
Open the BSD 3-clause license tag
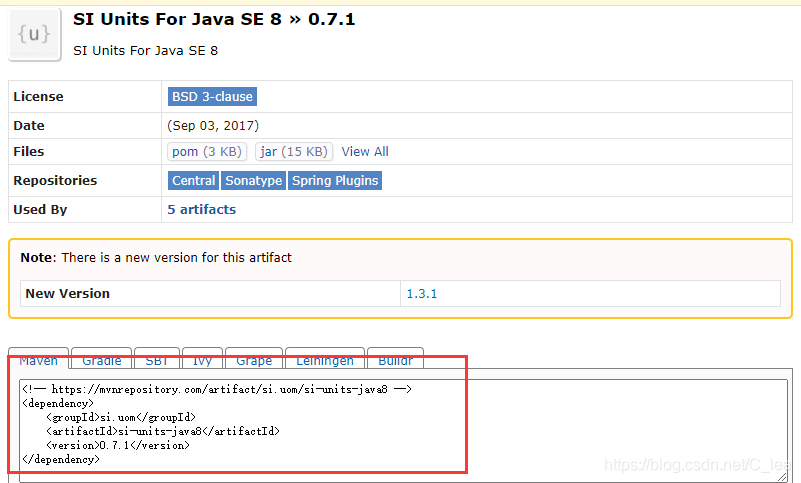click(212, 97)
